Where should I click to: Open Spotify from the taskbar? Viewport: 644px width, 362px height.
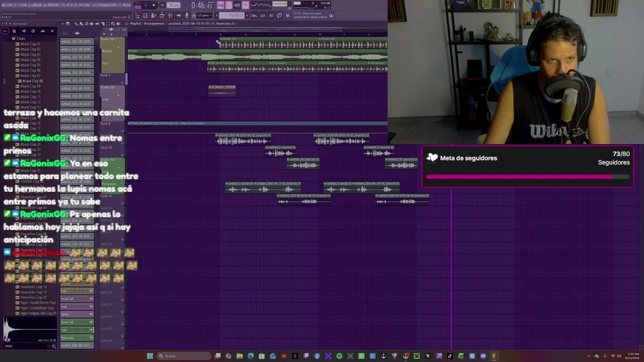tap(339, 356)
